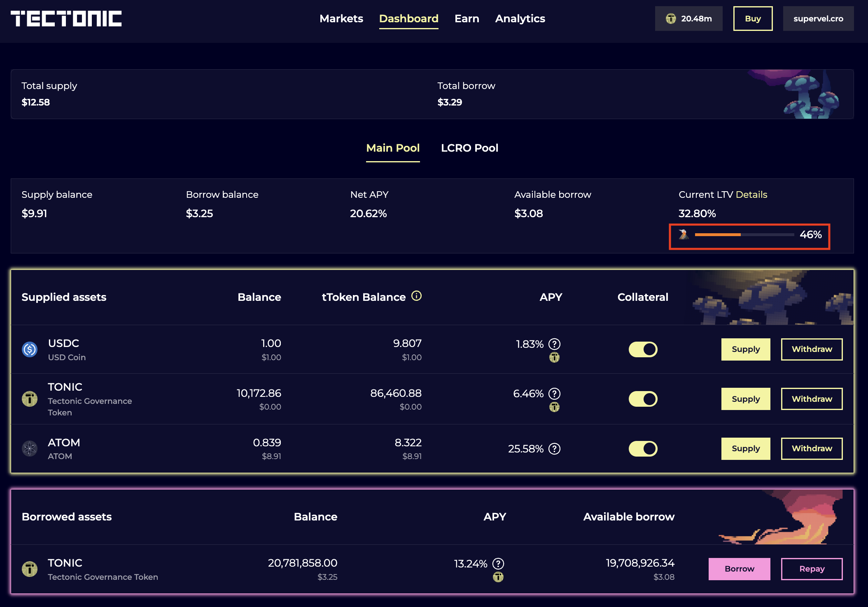The width and height of the screenshot is (868, 607).
Task: Open the Dashboard page
Action: point(408,19)
